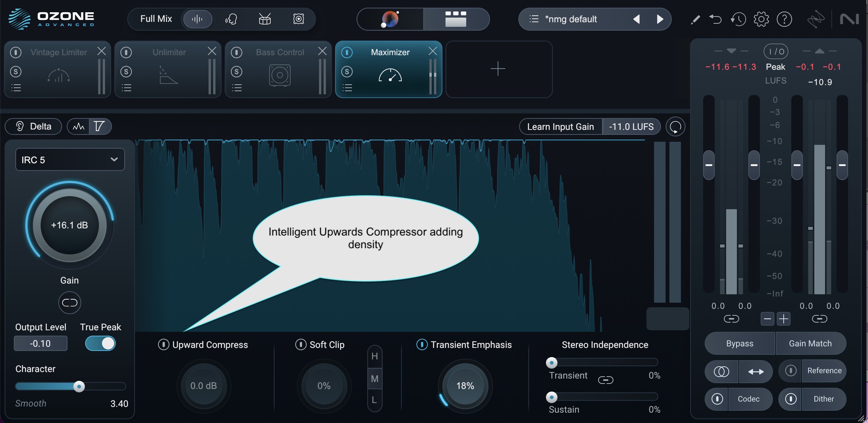Click the Transient Emphasis 18% knob

(465, 386)
